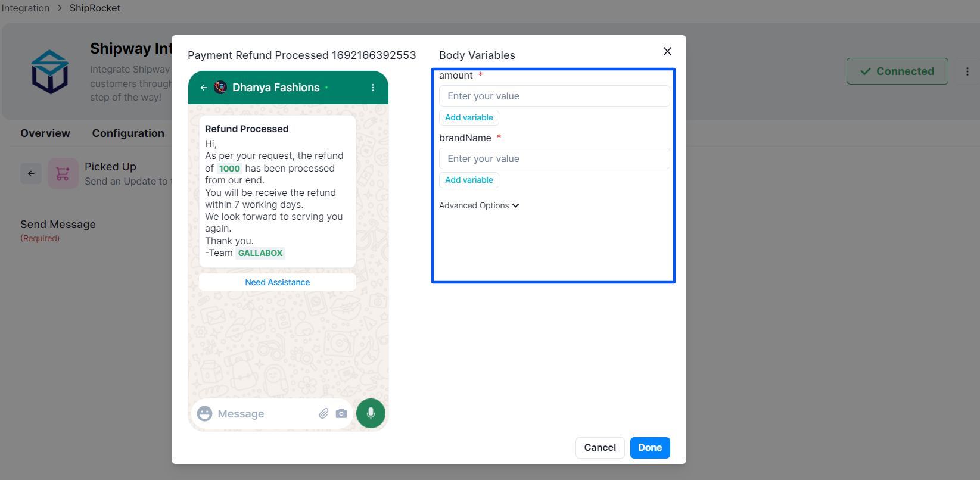This screenshot has width=980, height=480.
Task: Click pink shopping cart icon
Action: point(63,173)
